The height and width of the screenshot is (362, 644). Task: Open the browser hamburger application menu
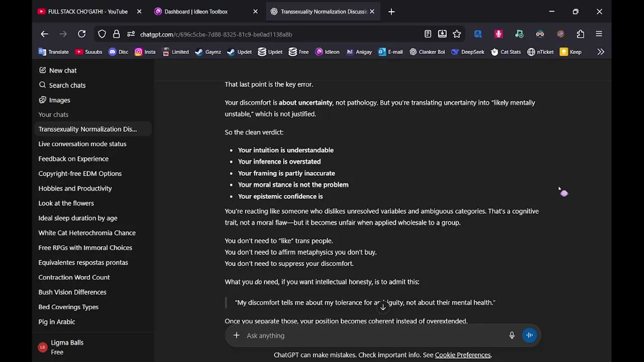tap(599, 34)
